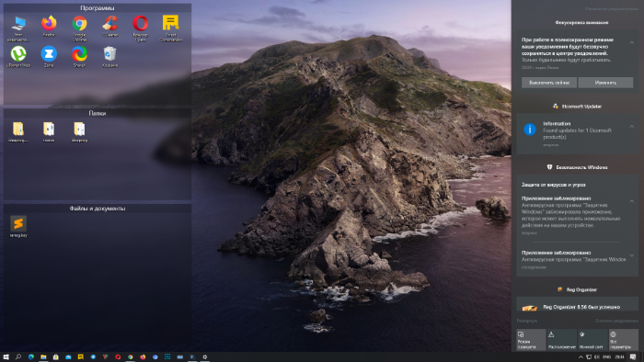Image resolution: width=644 pixels, height=362 pixels.
Task: Select the third folder in Папки group
Action: (79, 131)
